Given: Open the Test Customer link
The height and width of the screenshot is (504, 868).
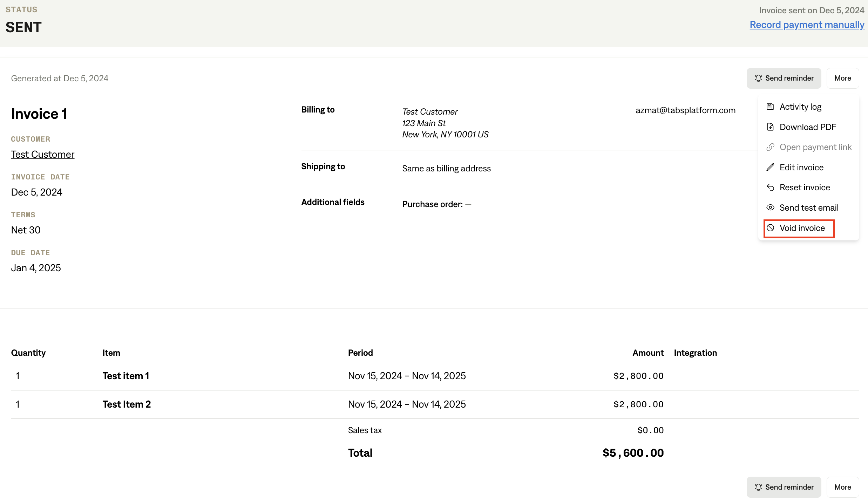Looking at the screenshot, I should pos(43,155).
